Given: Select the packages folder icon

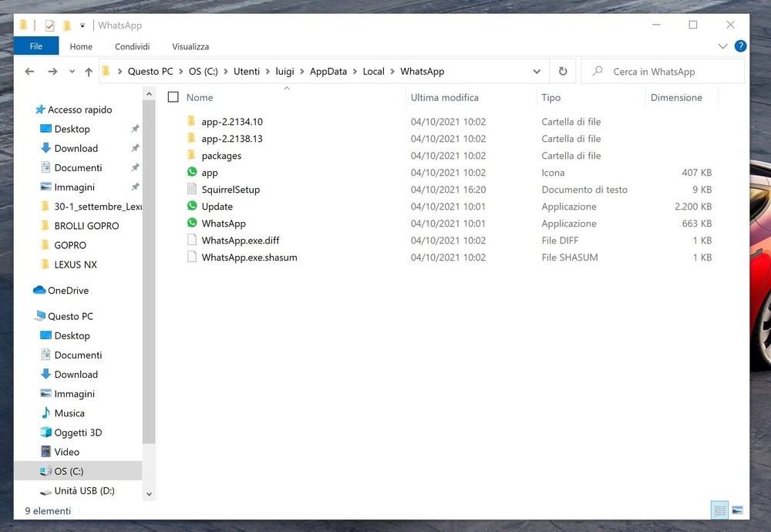Looking at the screenshot, I should 192,156.
